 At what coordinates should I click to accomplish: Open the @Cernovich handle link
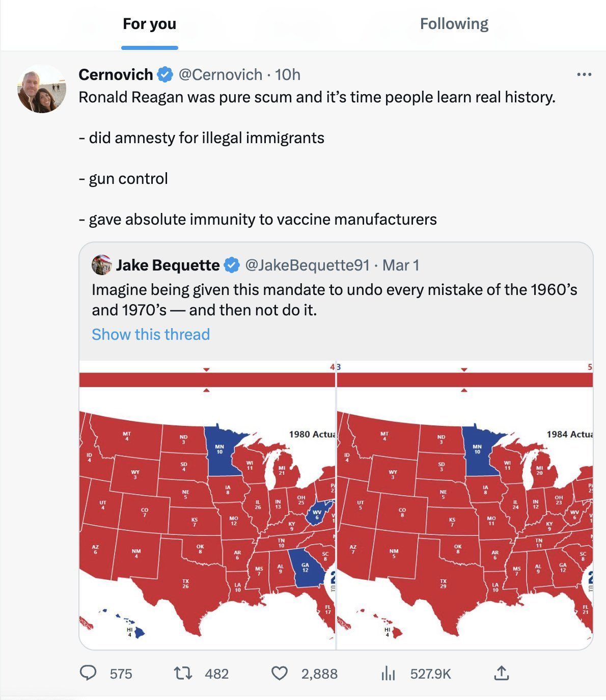tap(220, 75)
